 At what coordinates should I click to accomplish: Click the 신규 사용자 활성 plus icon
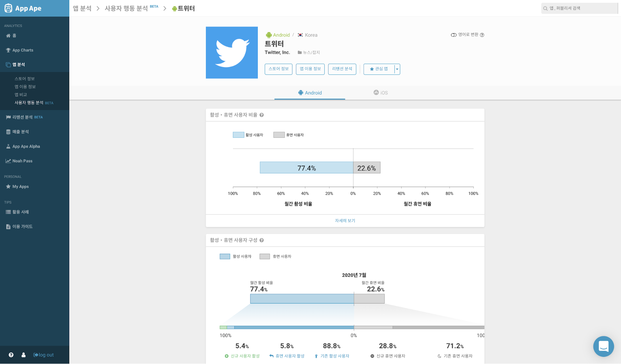click(226, 356)
